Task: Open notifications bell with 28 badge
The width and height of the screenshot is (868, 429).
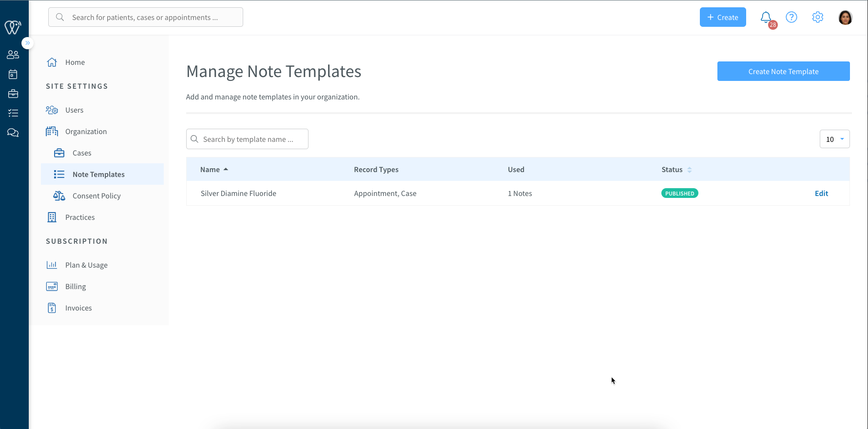Action: coord(767,18)
